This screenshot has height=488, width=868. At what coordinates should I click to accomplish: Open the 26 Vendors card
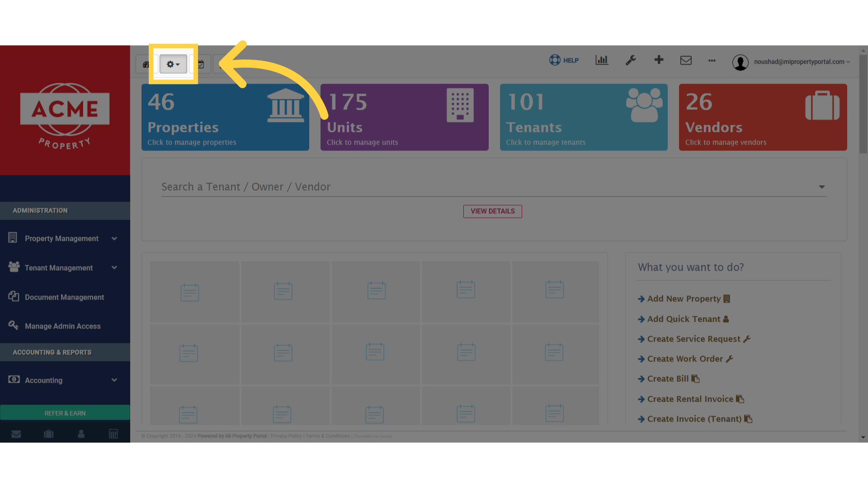[x=763, y=117]
